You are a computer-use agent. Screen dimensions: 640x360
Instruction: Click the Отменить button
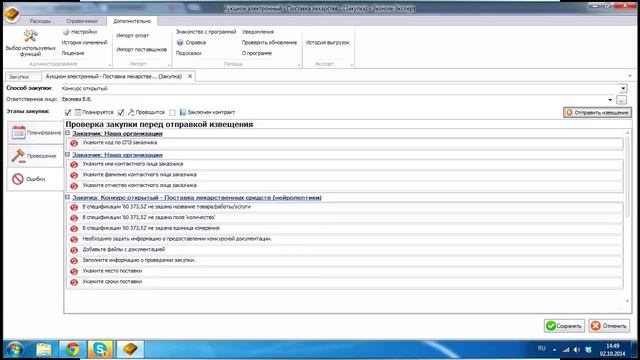pos(609,326)
